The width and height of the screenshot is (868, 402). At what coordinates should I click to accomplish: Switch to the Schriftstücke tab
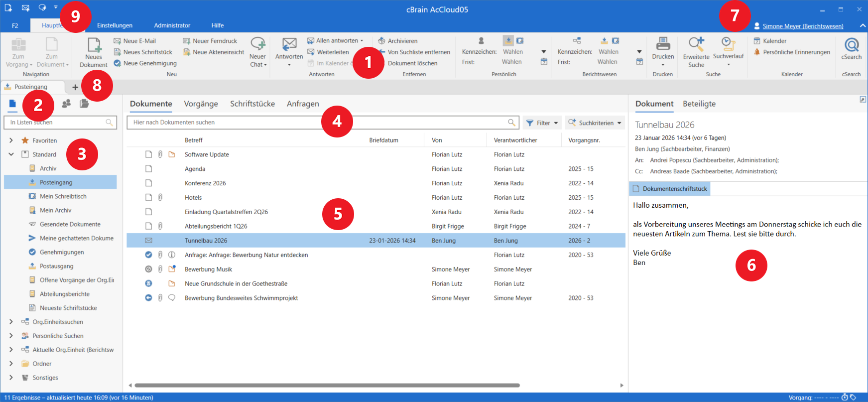pos(252,104)
